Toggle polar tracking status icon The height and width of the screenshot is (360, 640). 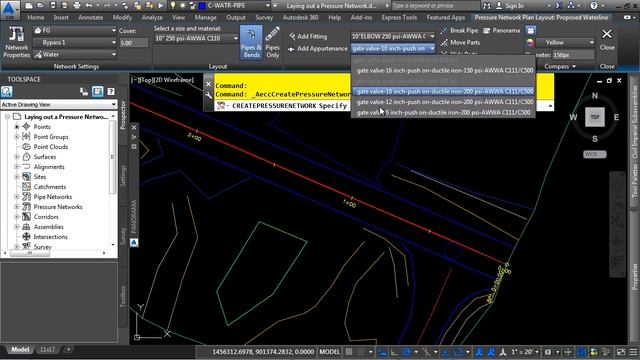point(407,352)
